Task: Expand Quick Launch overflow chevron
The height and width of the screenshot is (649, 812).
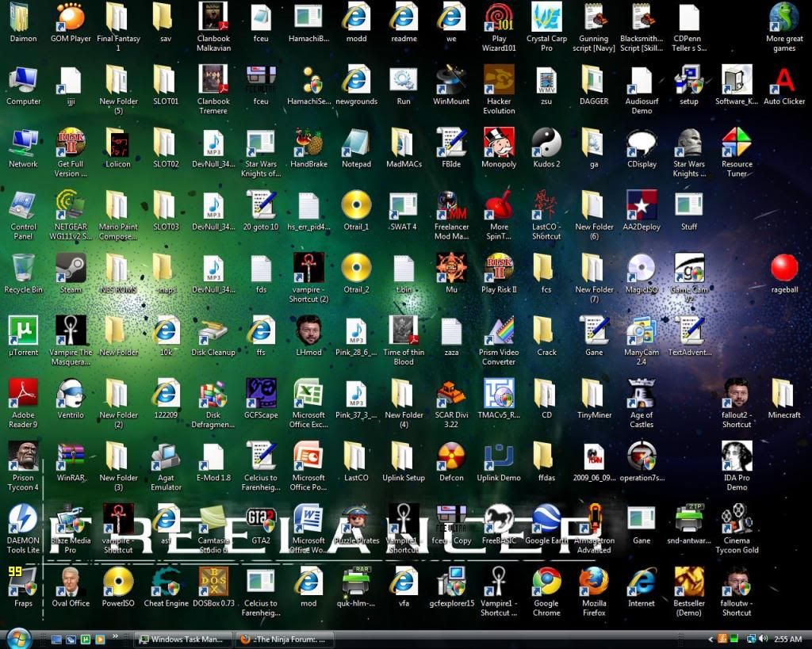Action: tap(116, 636)
